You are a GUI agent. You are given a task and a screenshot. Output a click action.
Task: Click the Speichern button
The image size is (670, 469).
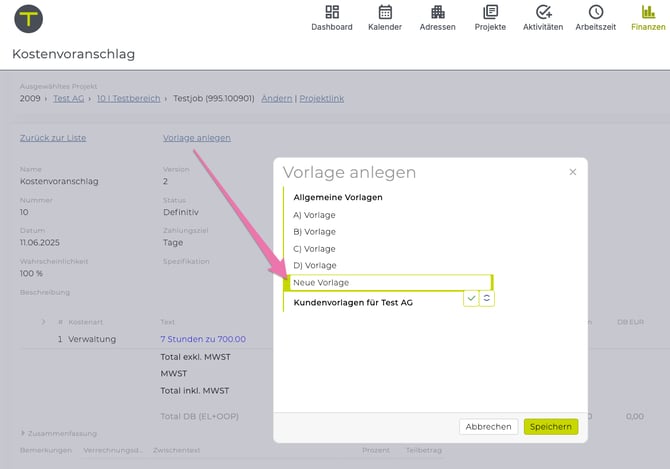(x=550, y=426)
